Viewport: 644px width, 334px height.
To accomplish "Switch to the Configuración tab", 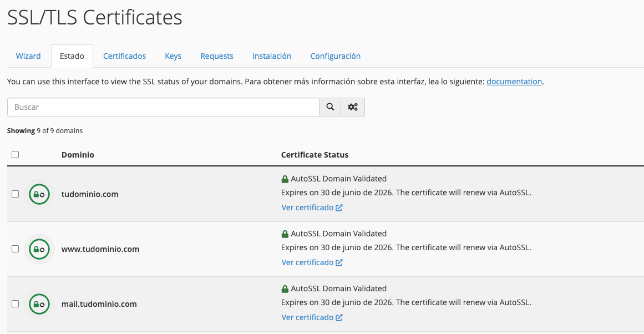I will 335,56.
